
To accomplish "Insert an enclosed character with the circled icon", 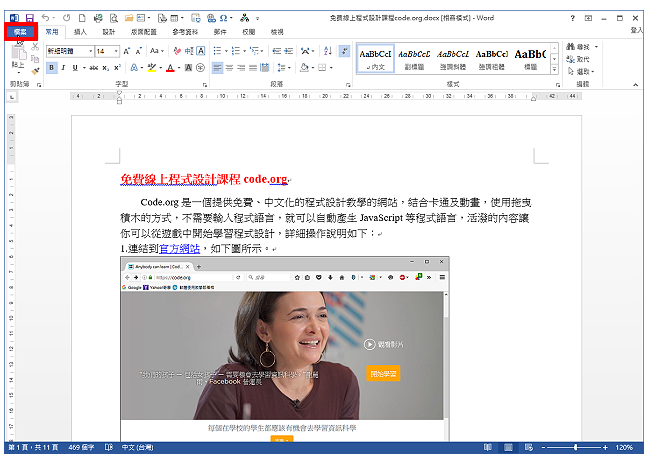I will tap(201, 67).
